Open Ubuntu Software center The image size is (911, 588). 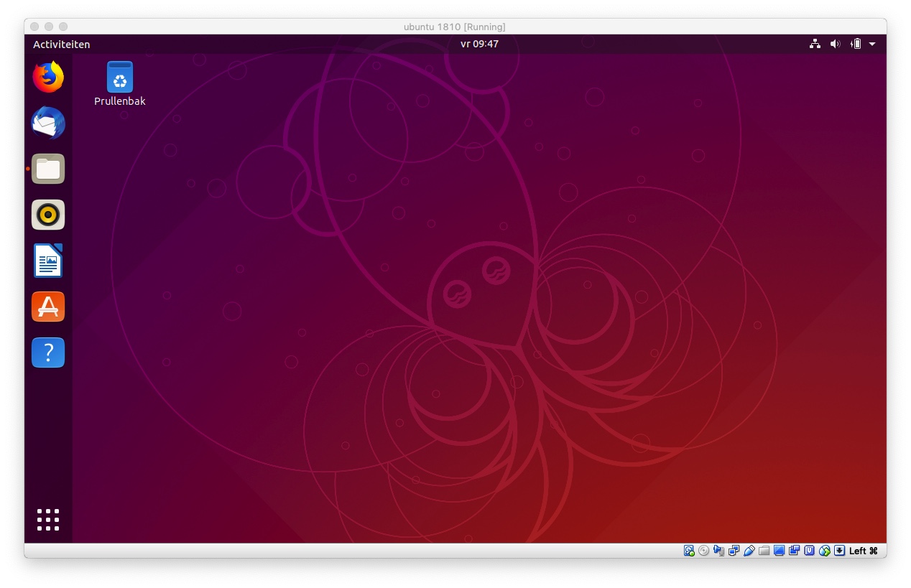tap(48, 307)
